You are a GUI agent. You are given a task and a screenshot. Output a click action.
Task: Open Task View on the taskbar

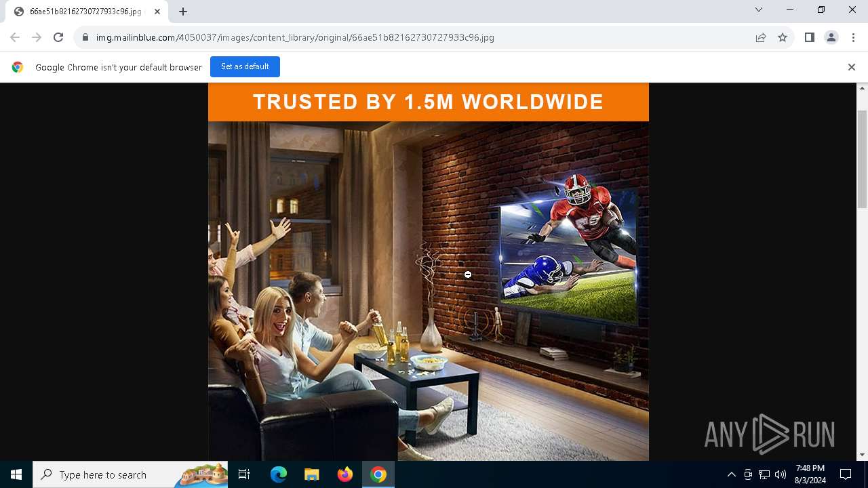[245, 474]
